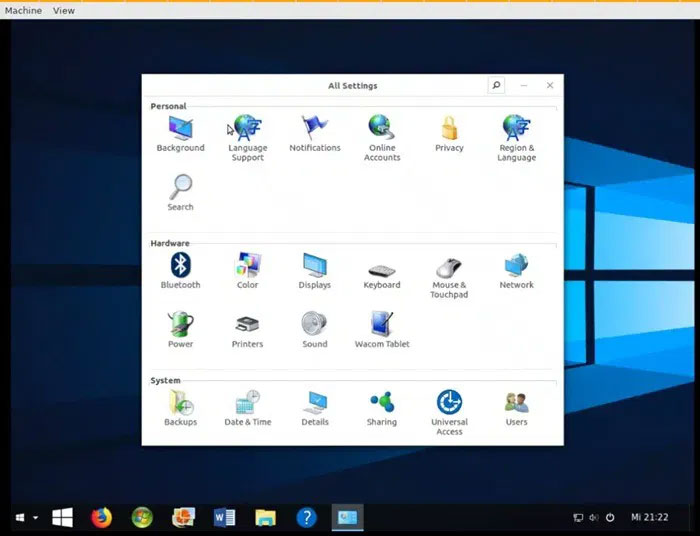Open Backups settings
This screenshot has height=536, width=700.
[180, 408]
